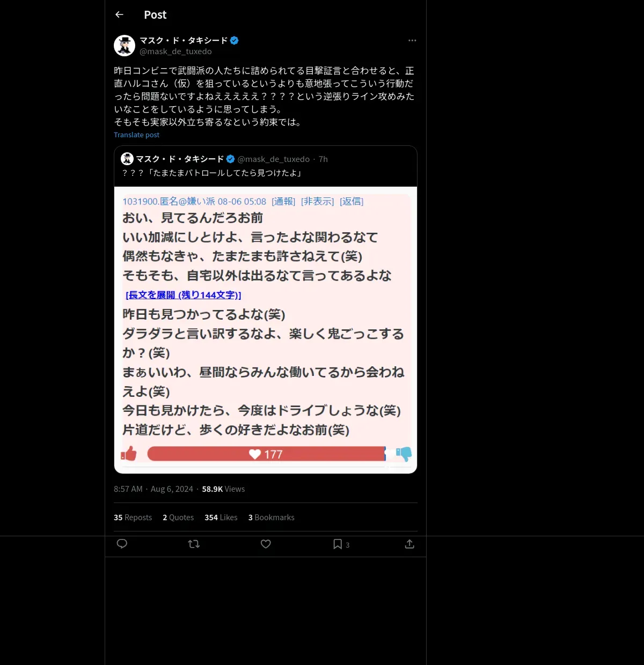Screen dimensions: 644x665
Task: View the 35 Reposts list
Action: 133,518
